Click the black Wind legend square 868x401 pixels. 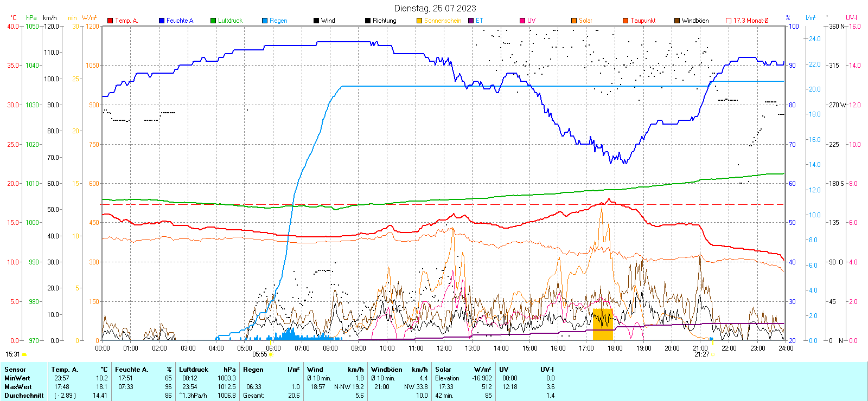point(316,21)
